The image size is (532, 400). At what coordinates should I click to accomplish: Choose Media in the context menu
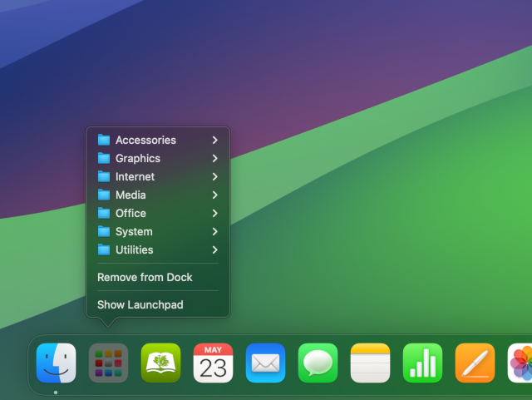pos(158,195)
